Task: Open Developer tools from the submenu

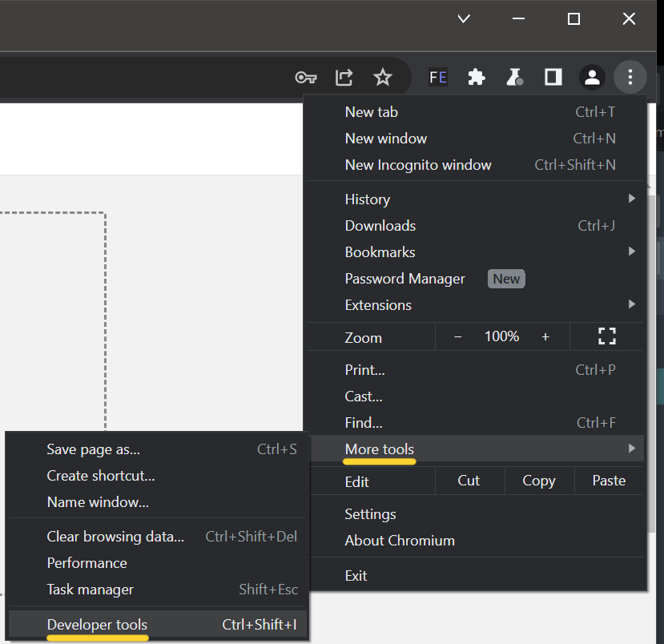Action: (96, 625)
